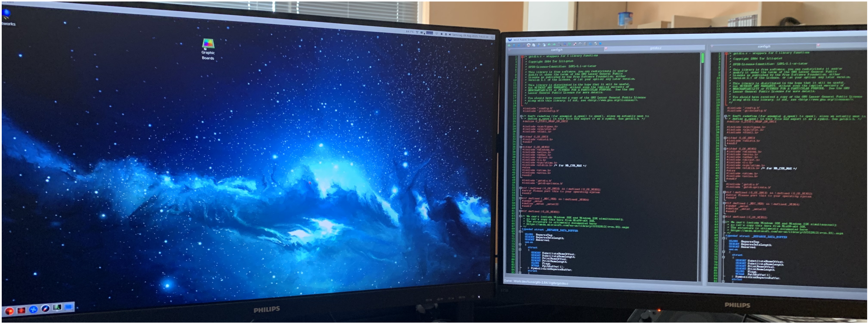Image resolution: width=868 pixels, height=323 pixels.
Task: Click the _REPARSE_DATA_BUFFER typedef in right pane
Action: 756,237
